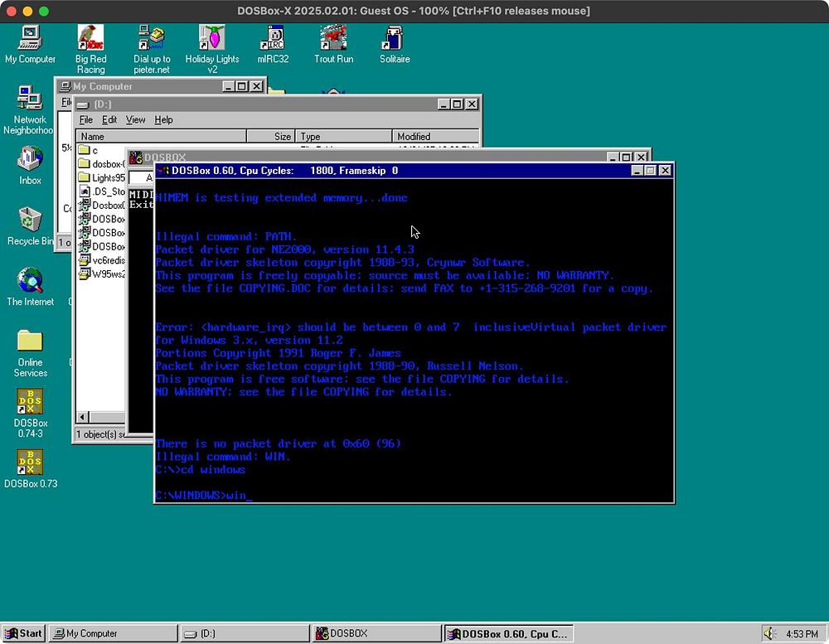
Task: Open the Recycle Bin icon
Action: coord(30,220)
